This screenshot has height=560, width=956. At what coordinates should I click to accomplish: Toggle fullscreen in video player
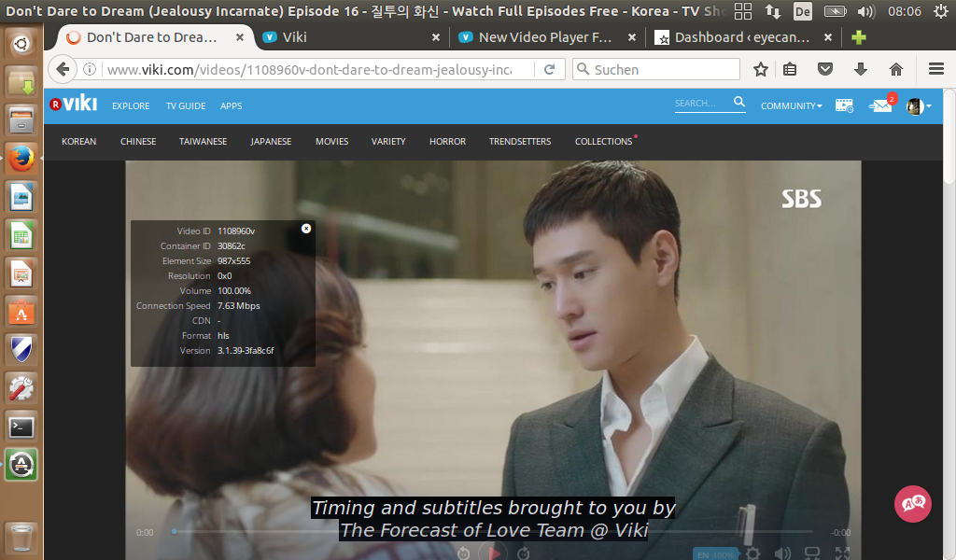pyautogui.click(x=842, y=553)
